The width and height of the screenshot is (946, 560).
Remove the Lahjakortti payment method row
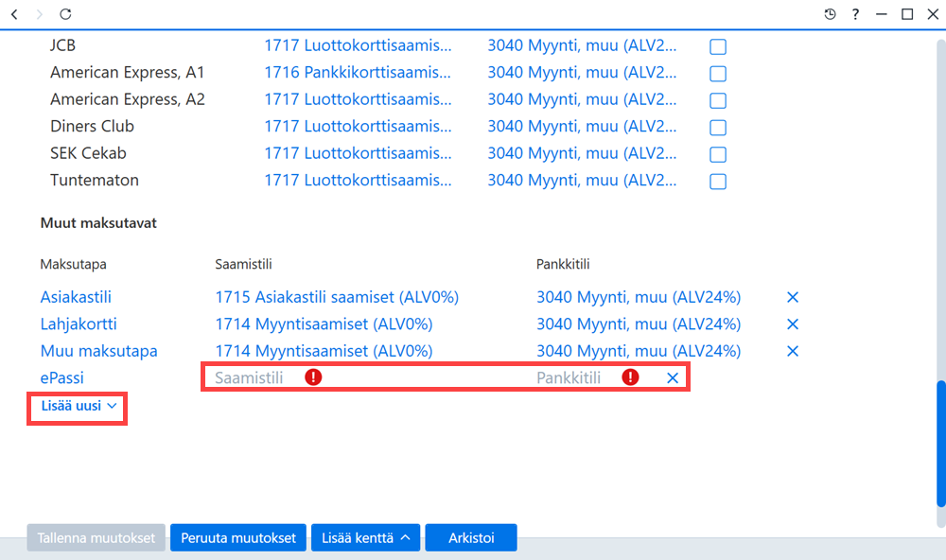[793, 324]
